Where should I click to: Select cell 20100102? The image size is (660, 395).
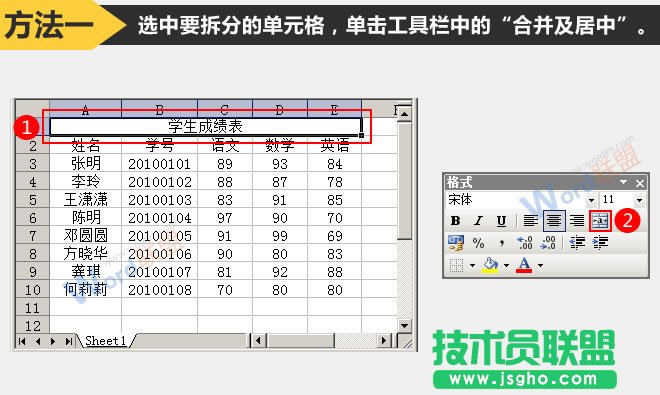[x=160, y=182]
